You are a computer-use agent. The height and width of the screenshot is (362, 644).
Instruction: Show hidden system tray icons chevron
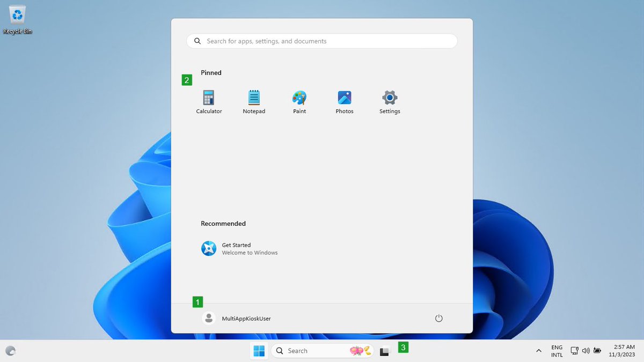click(x=538, y=351)
